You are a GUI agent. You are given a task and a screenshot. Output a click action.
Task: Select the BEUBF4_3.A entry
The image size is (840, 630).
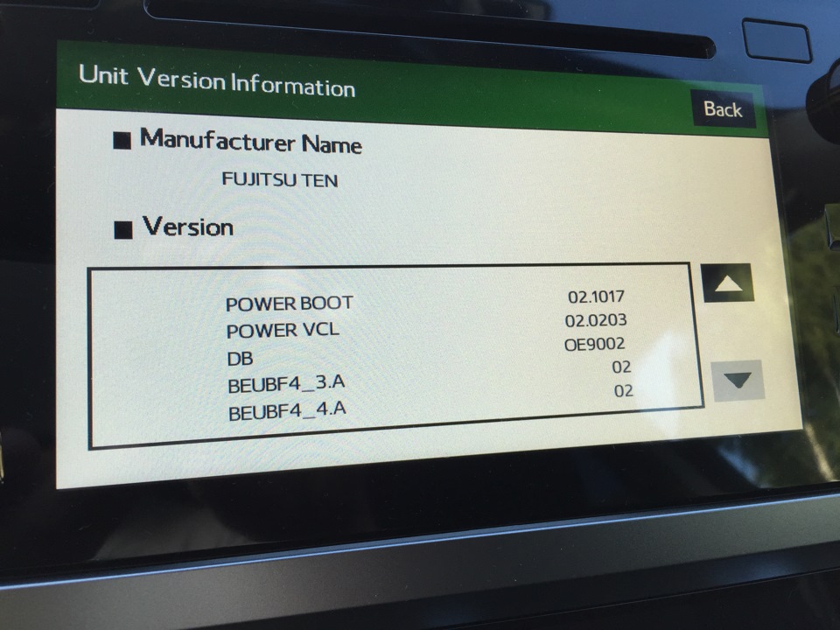click(x=287, y=385)
